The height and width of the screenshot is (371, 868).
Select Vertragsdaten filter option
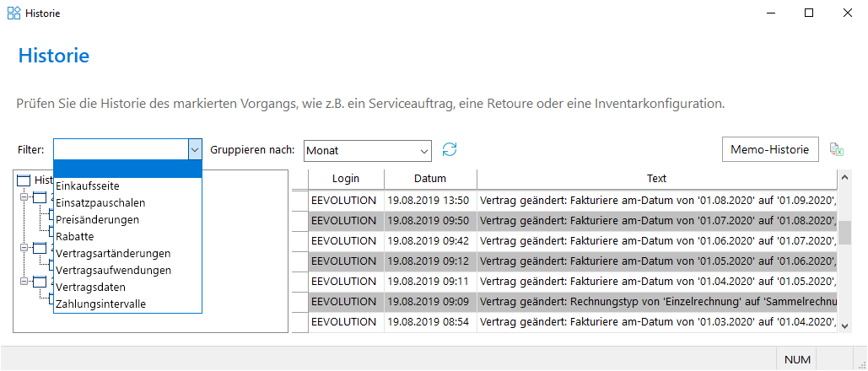coord(128,288)
